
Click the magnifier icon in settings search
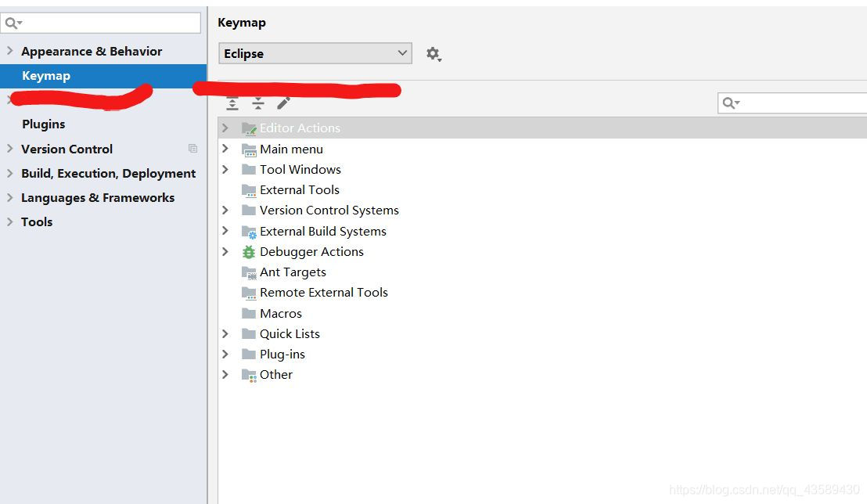[13, 23]
